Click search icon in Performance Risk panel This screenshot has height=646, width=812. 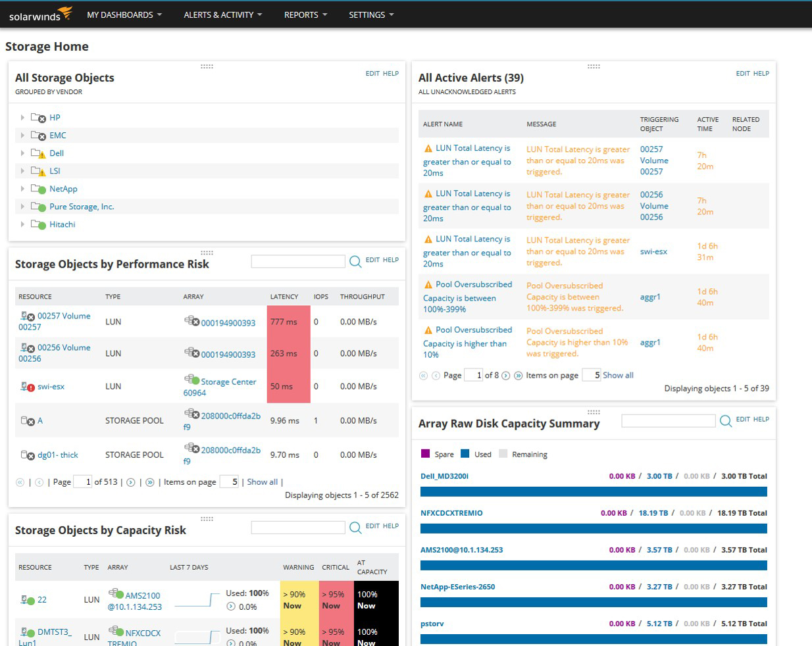click(x=355, y=262)
